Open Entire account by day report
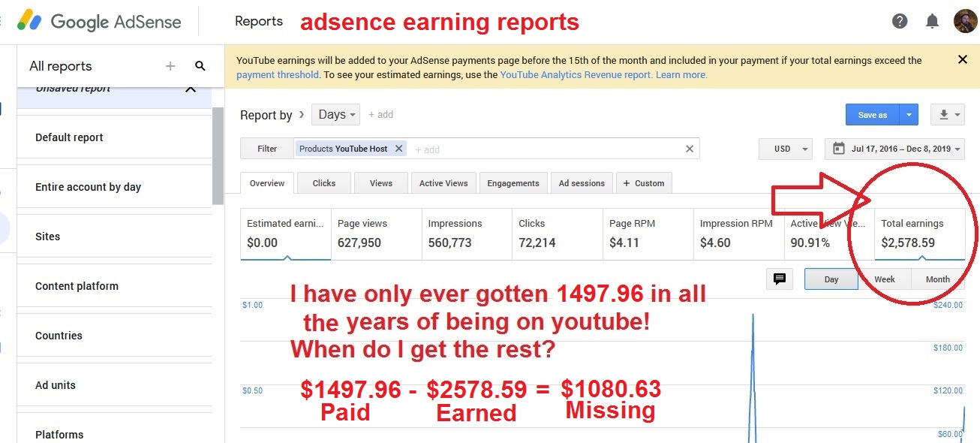Image resolution: width=980 pixels, height=443 pixels. (115, 187)
